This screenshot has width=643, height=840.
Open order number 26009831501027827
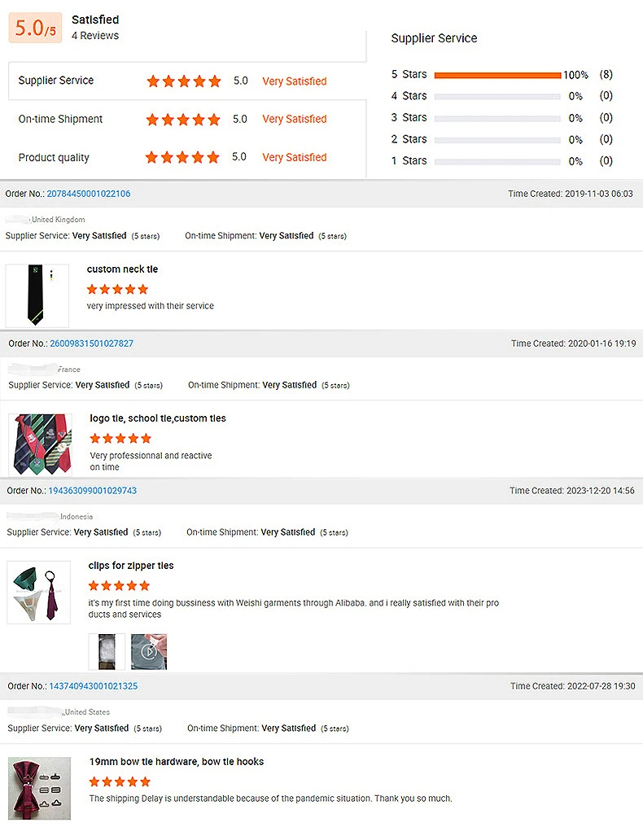(92, 343)
